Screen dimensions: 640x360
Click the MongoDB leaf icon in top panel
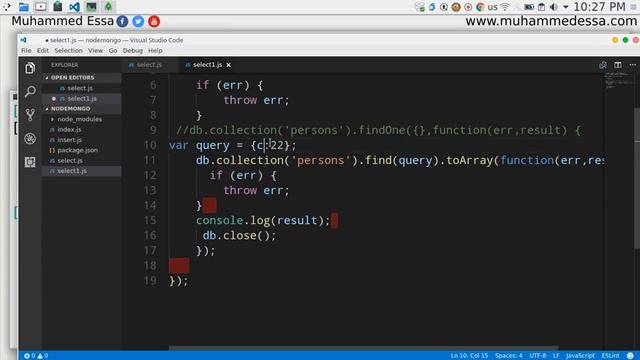108,7
